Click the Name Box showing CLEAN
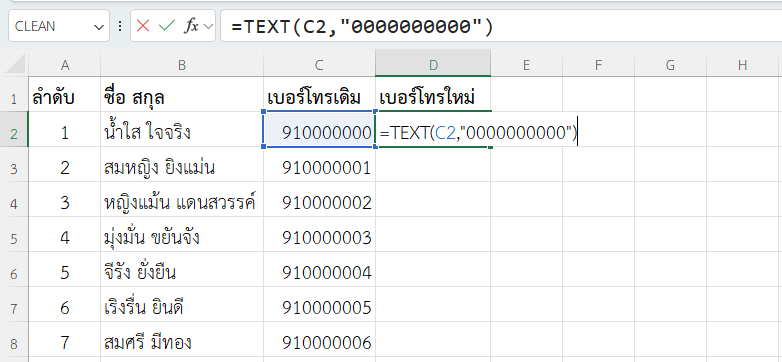 pos(59,26)
